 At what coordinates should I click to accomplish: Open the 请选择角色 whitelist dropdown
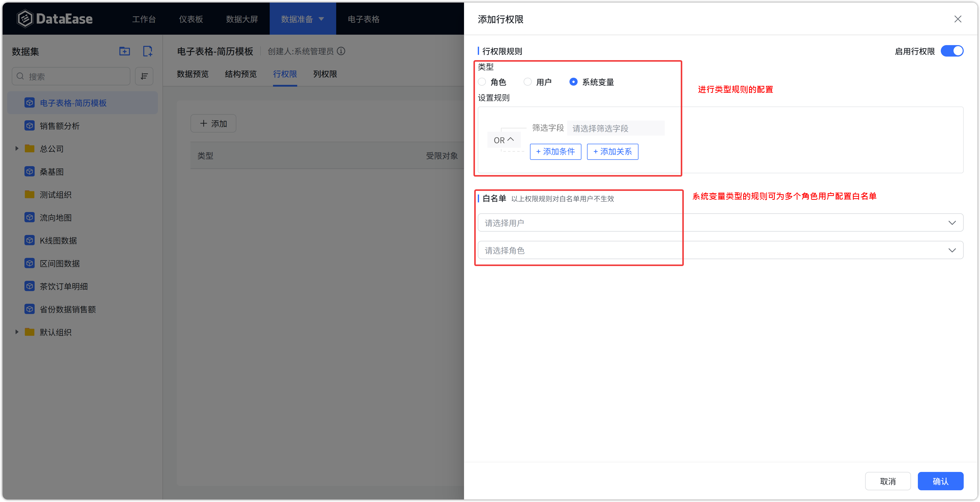pos(720,250)
